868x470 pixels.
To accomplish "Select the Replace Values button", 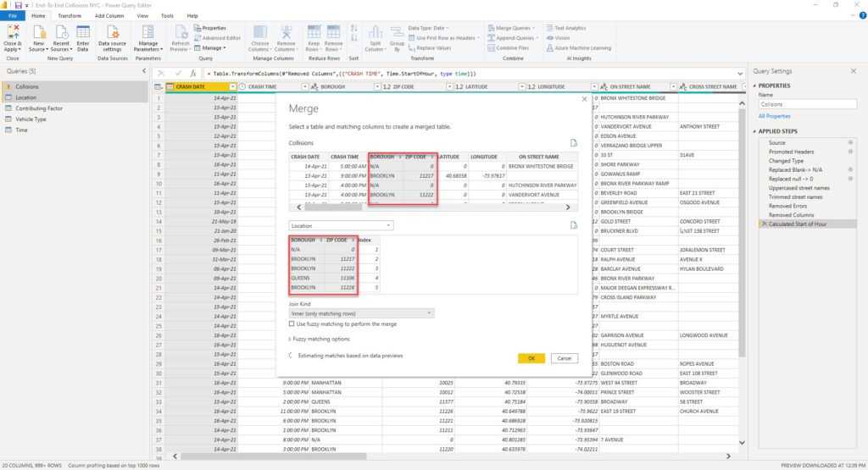I will pos(430,48).
